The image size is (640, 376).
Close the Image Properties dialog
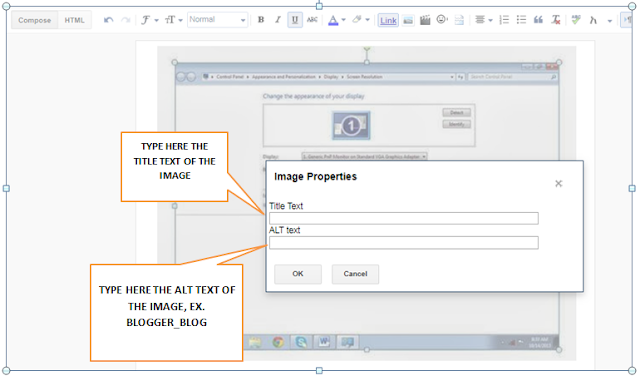[x=558, y=184]
